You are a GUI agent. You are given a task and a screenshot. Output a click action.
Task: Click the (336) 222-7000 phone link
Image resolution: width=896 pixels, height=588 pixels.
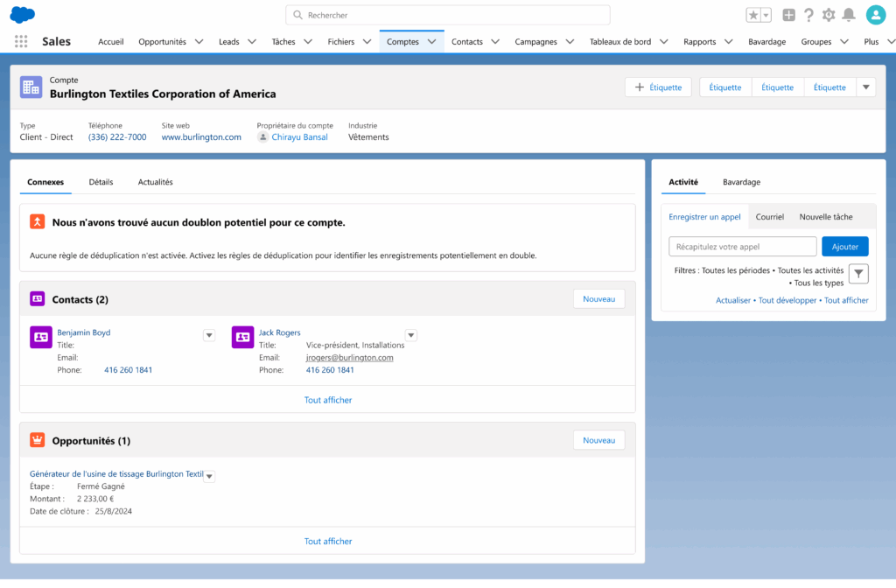click(x=117, y=137)
